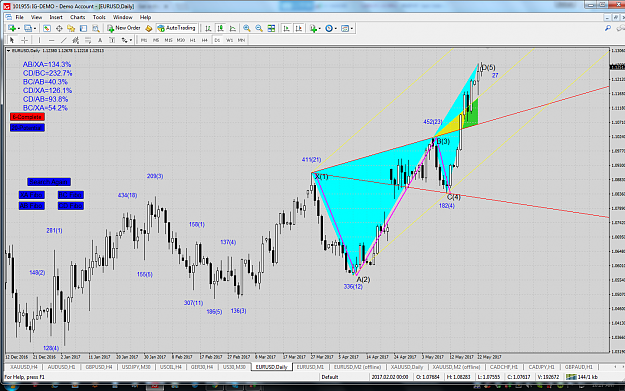Switch timeframe to H1
Screen dimensions: 625x391
click(x=193, y=40)
